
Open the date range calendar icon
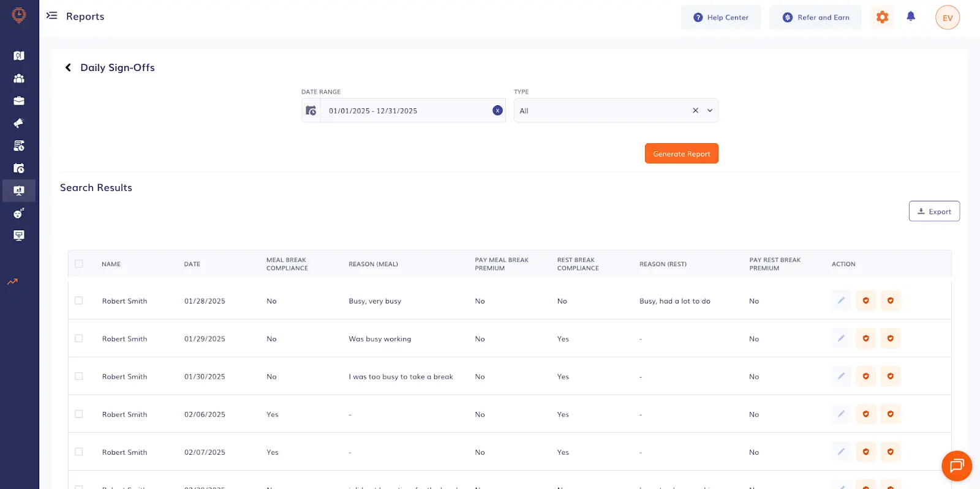coord(311,111)
